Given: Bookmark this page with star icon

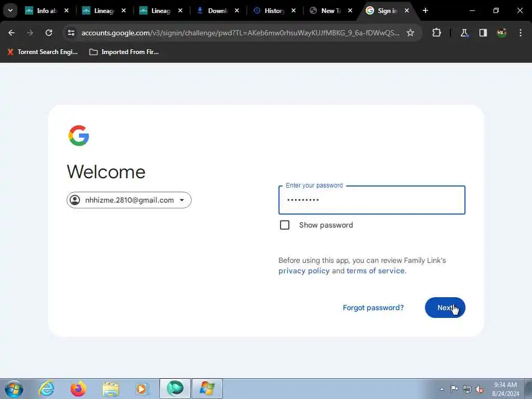Looking at the screenshot, I should [x=410, y=33].
